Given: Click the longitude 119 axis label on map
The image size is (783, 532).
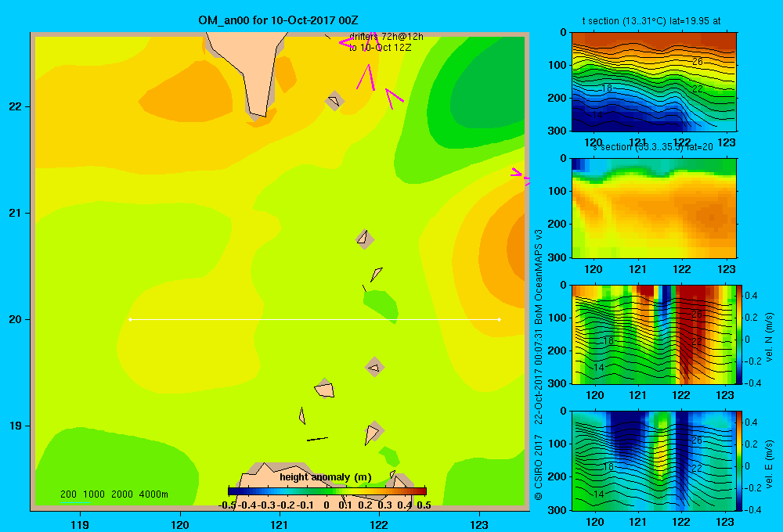Looking at the screenshot, I should coord(81,525).
